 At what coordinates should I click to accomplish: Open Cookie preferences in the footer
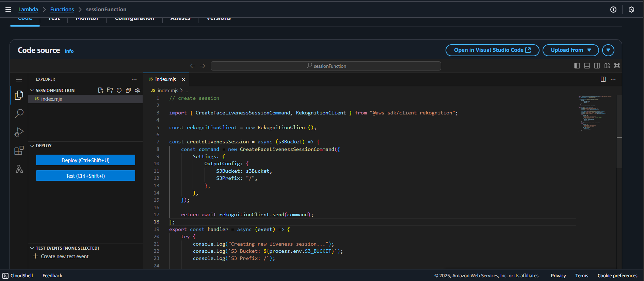pos(617,276)
